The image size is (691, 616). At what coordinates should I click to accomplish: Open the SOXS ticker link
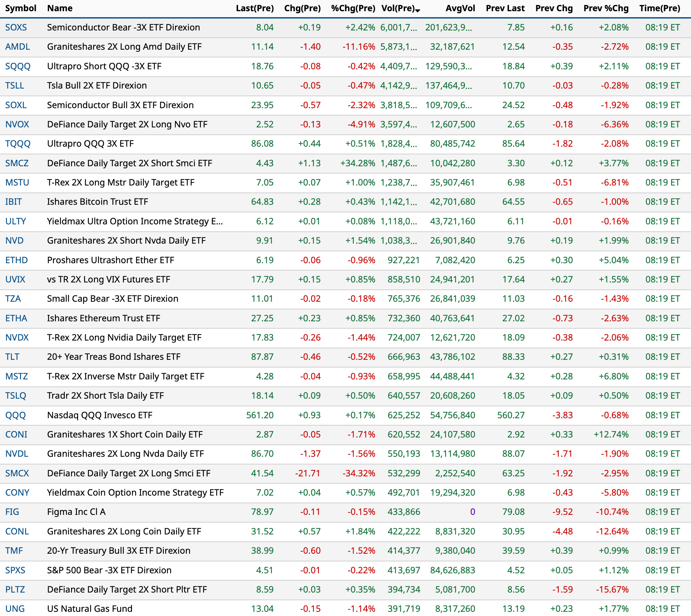pyautogui.click(x=16, y=27)
